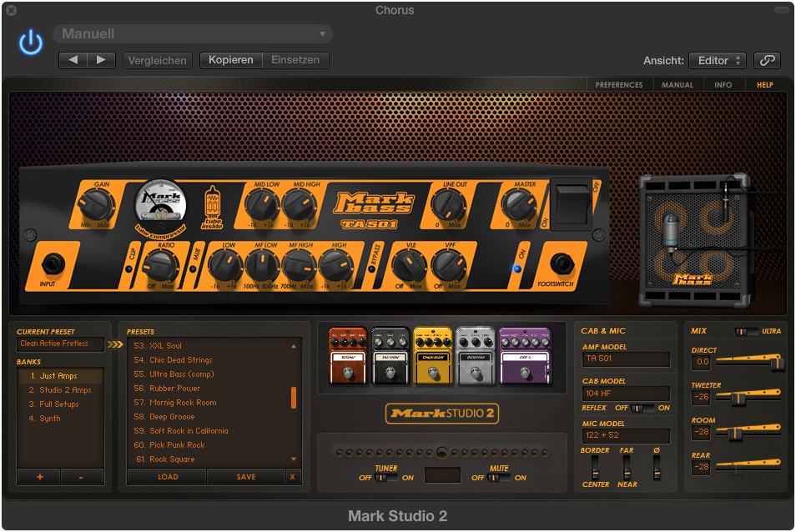Click the purple chorus pedal
The height and width of the screenshot is (532, 796).
pos(525,357)
